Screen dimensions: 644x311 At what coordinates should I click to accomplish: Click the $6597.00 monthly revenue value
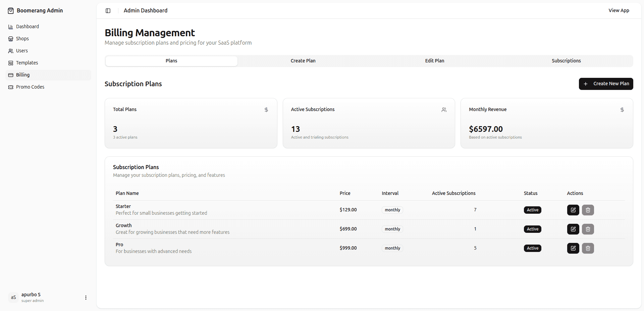(x=486, y=129)
